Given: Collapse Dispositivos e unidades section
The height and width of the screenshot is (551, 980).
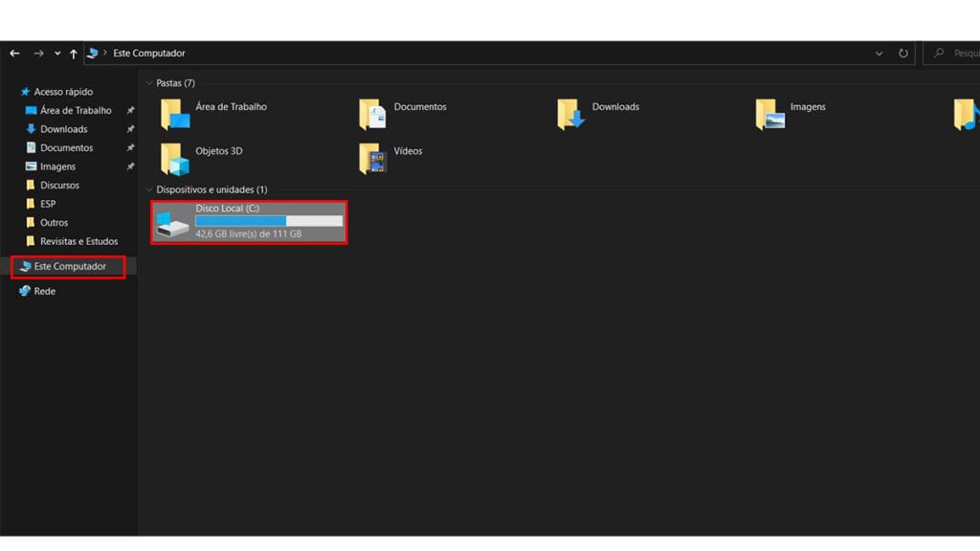Looking at the screenshot, I should point(148,190).
